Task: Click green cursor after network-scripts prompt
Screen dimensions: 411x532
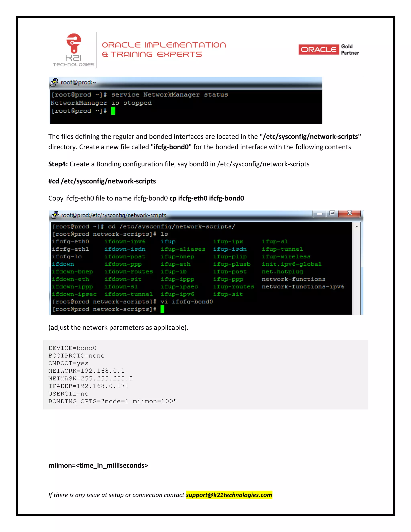Action: [162, 309]
